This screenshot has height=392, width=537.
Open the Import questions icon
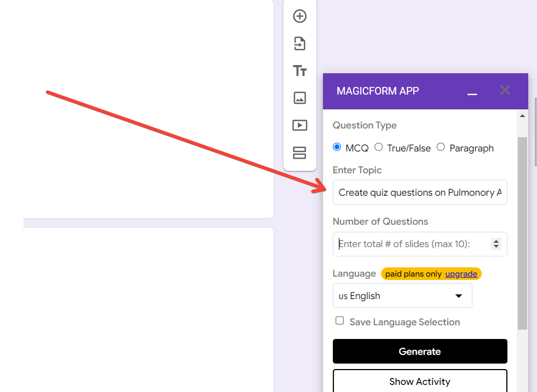click(x=299, y=43)
